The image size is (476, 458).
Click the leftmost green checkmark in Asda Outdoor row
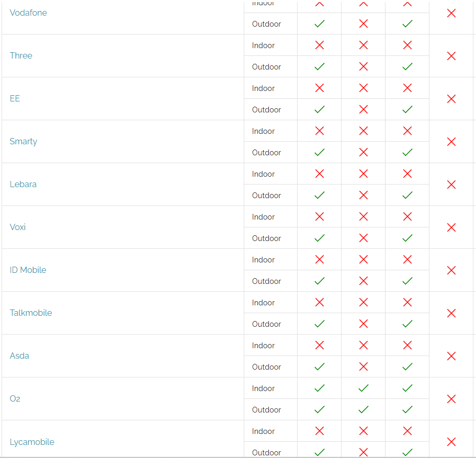319,367
